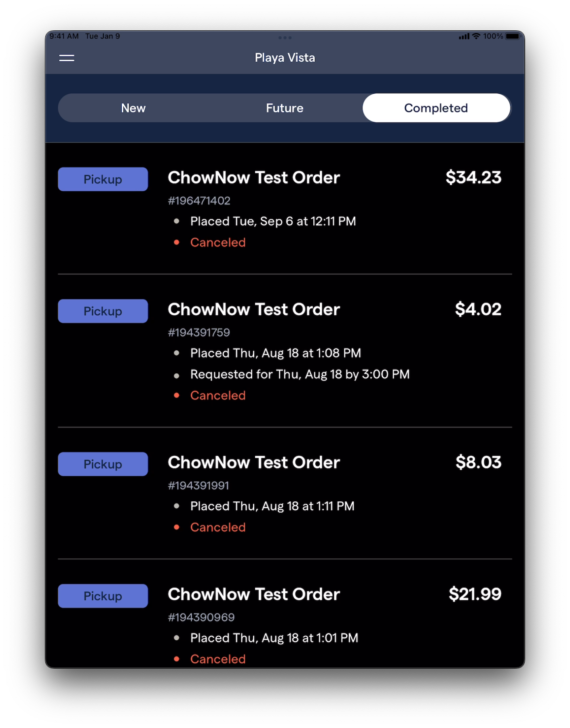Click order number #194391759
Viewport: 570px width, 728px height.
pos(199,332)
